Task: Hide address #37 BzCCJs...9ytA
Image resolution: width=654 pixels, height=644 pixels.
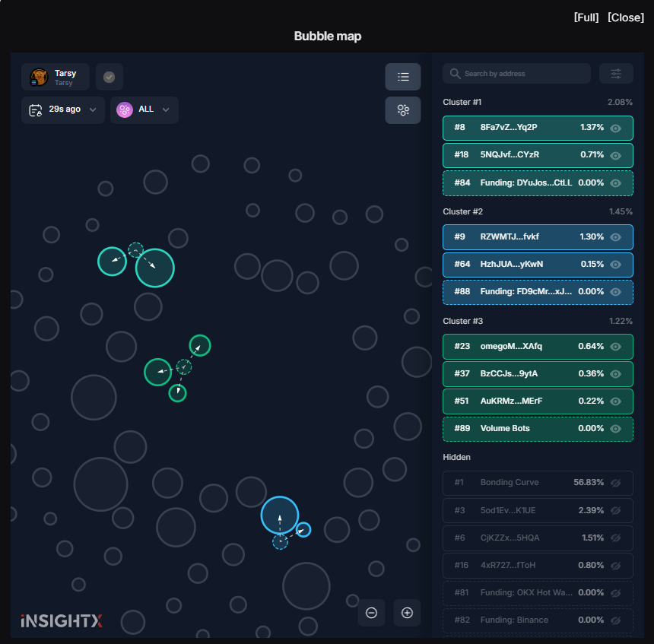Action: [x=616, y=374]
